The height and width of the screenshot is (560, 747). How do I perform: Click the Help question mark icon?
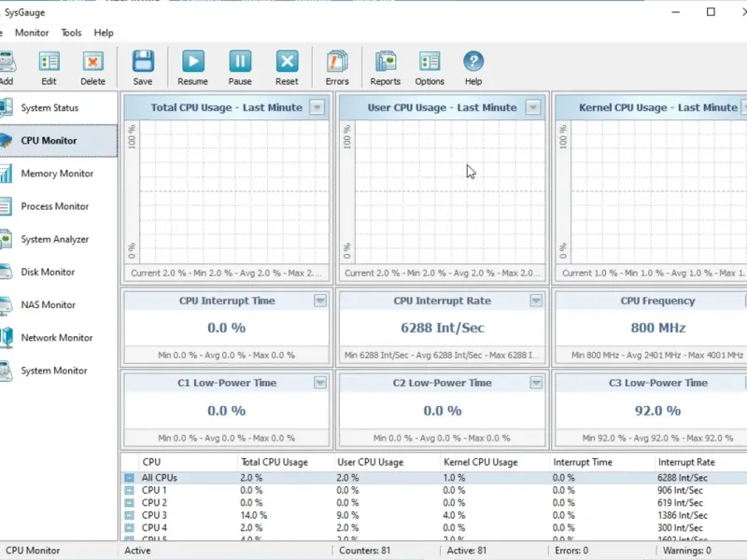click(473, 62)
